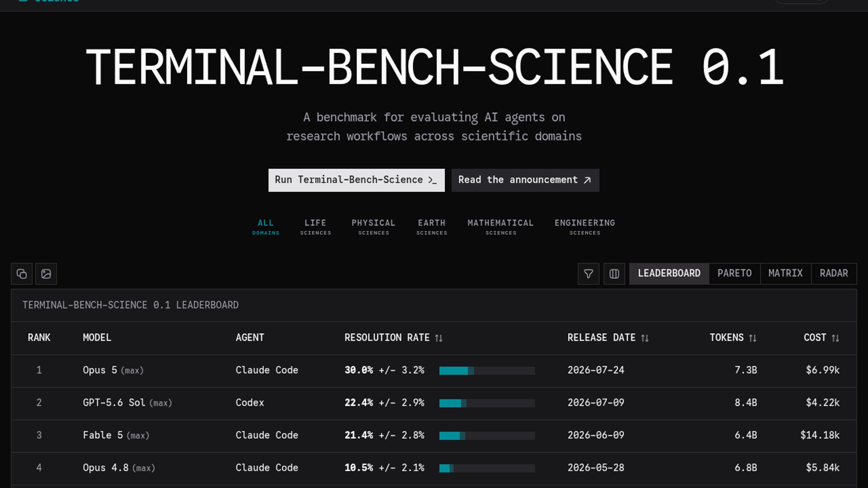Select the All Domains tab
Screen dimensions: 868x488
pyautogui.click(x=266, y=227)
